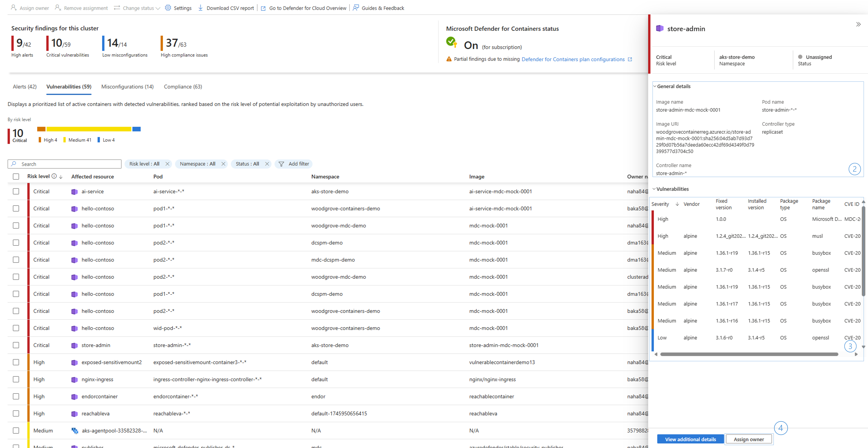This screenshot has width=868, height=448.
Task: Check the wid-pod row checkbox
Action: [16, 328]
